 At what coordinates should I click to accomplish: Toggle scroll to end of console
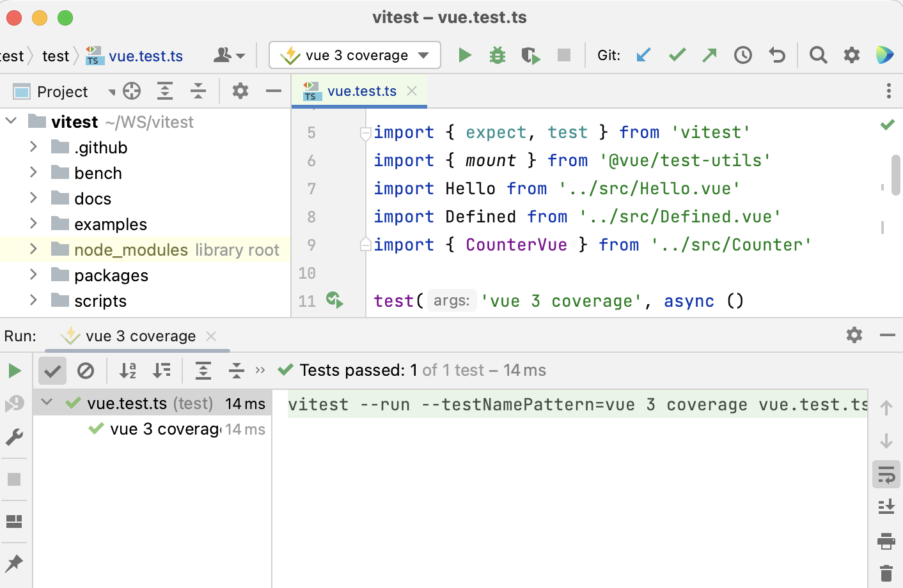point(886,507)
